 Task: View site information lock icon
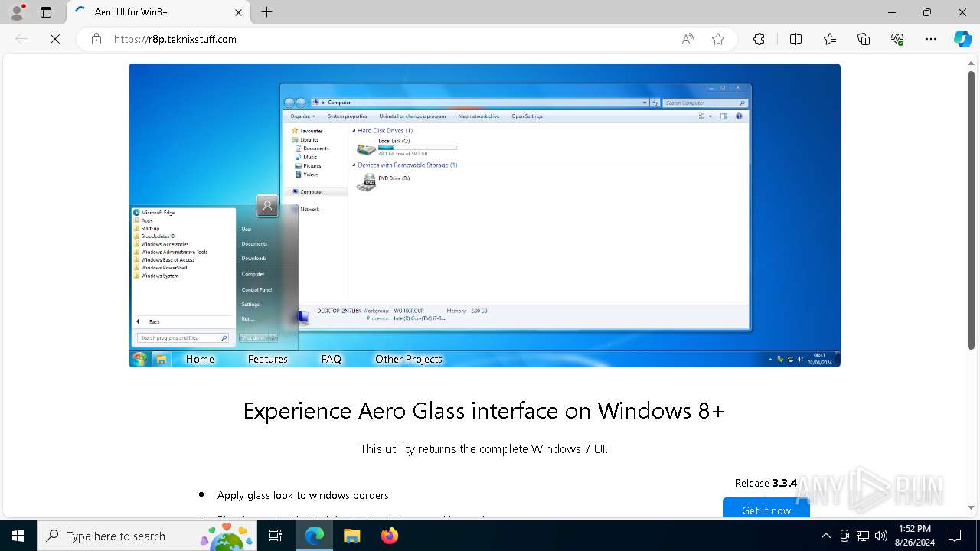coord(96,39)
